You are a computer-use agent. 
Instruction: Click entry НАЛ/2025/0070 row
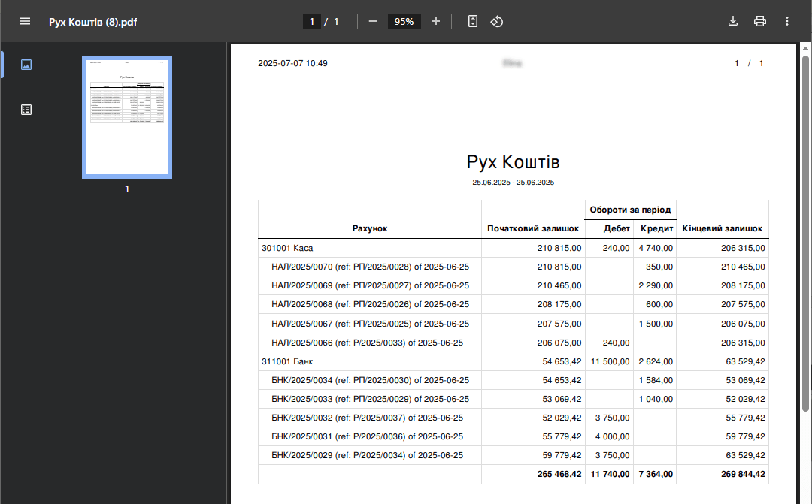point(514,267)
